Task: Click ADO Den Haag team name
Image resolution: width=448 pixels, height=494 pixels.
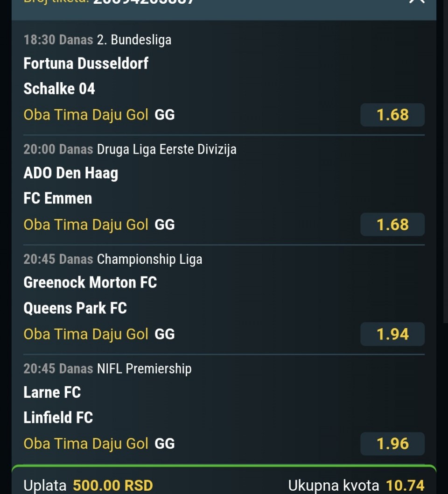Action: 71,173
